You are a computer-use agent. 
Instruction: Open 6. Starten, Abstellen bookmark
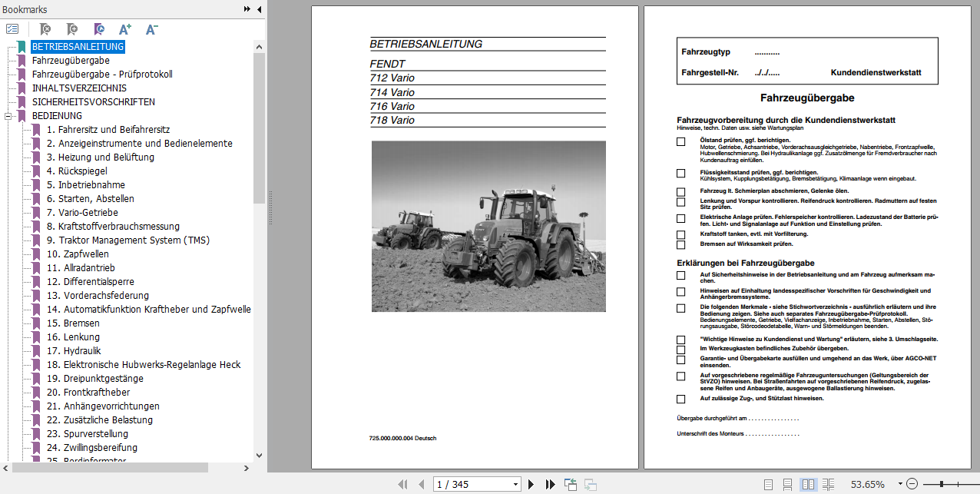[90, 199]
